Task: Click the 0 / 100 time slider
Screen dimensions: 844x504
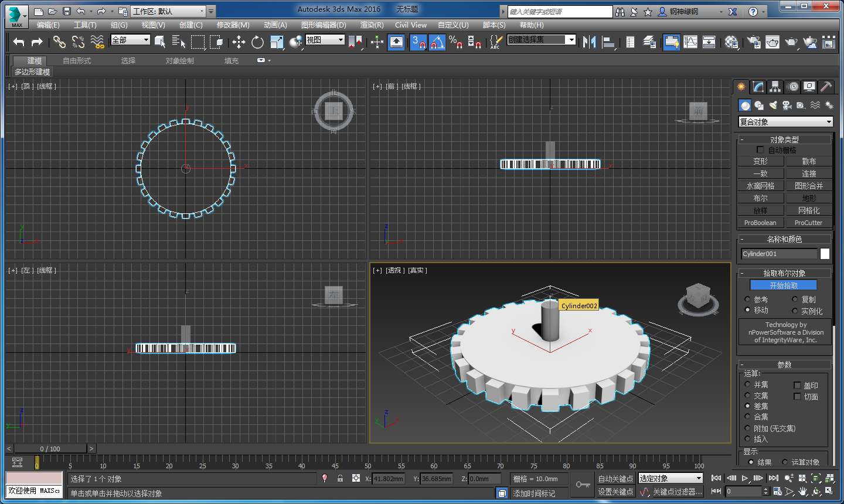Action: 50,449
